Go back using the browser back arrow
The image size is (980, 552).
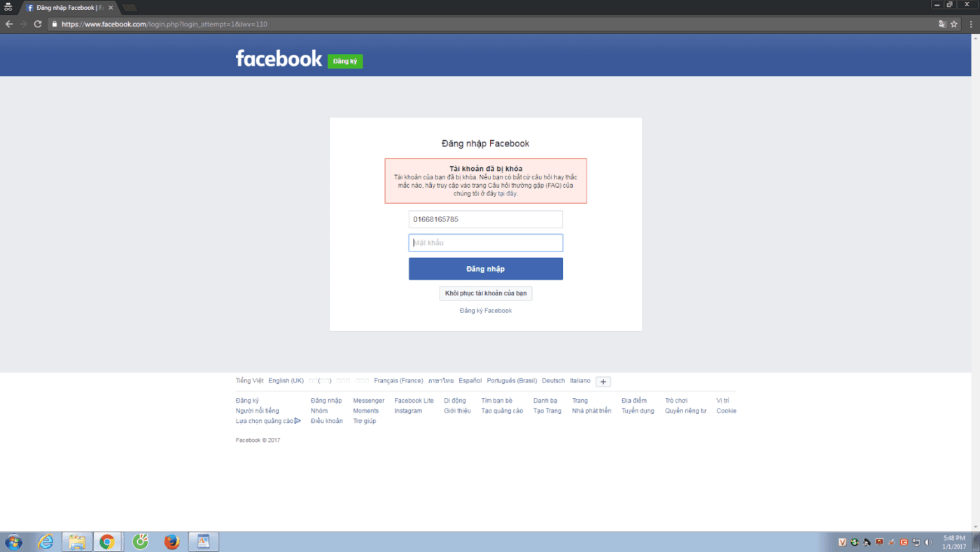click(9, 24)
